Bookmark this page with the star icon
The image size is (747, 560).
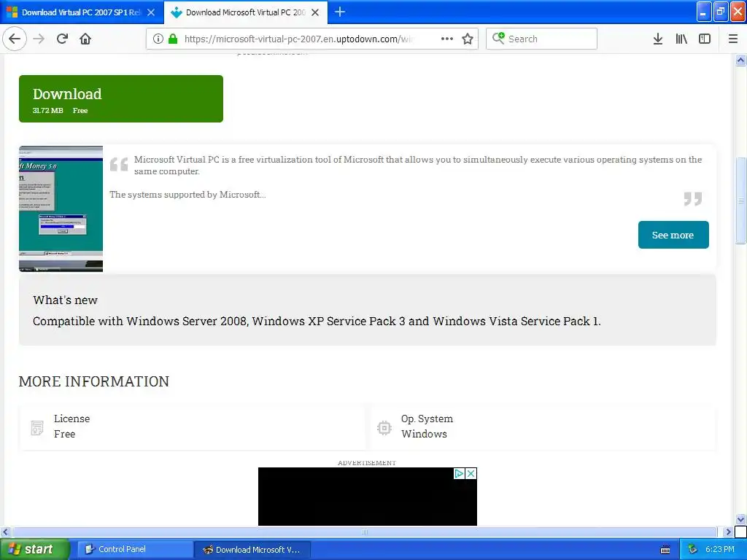468,39
